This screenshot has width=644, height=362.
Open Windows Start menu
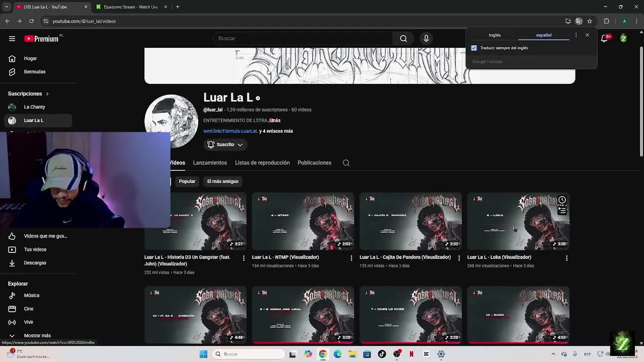point(203,354)
